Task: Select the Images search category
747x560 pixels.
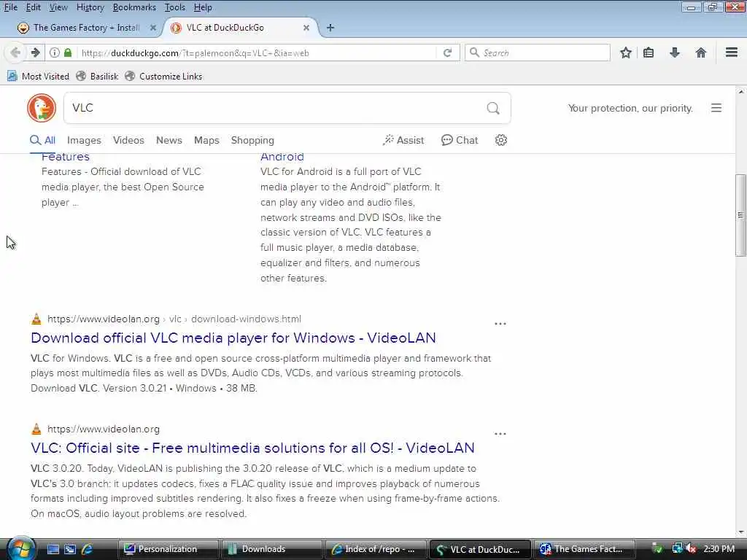Action: pos(84,140)
